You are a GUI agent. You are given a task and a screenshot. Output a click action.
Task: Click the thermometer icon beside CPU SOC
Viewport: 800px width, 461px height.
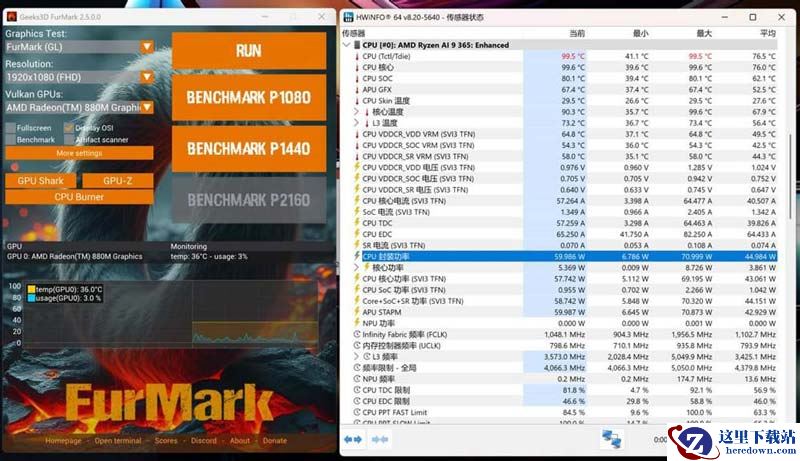point(357,79)
